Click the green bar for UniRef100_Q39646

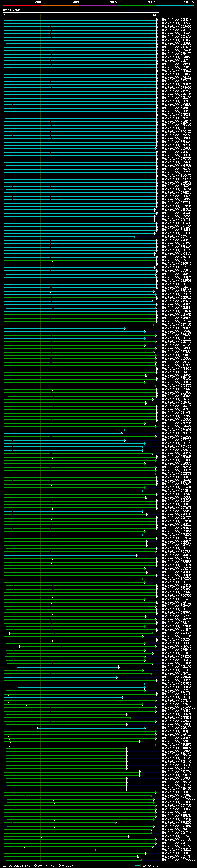coord(81,389)
